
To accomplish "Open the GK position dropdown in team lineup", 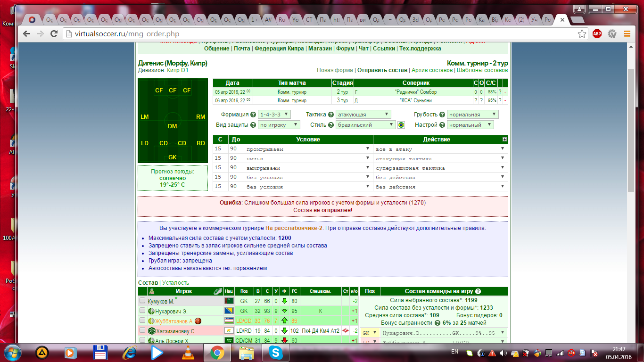I will [370, 332].
